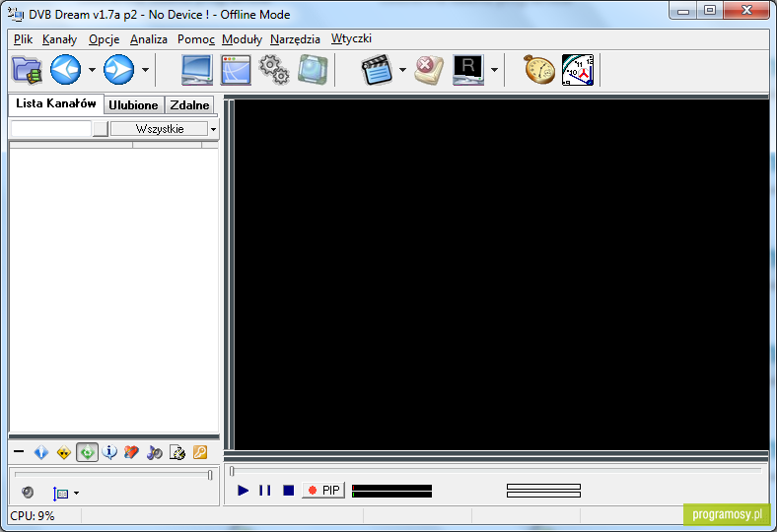Switch to the Zdalne tab
This screenshot has height=532, width=777.
pos(189,104)
